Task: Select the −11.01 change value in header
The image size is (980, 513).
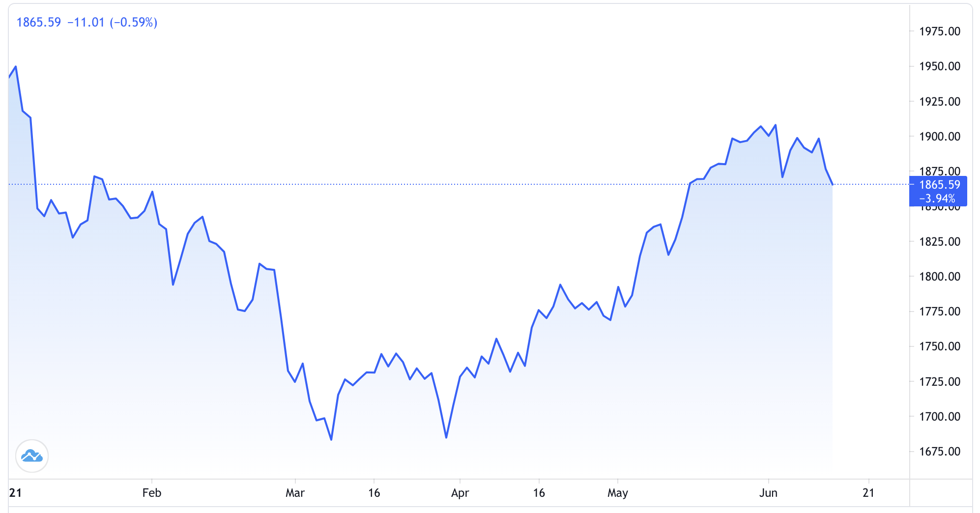Action: (87, 22)
